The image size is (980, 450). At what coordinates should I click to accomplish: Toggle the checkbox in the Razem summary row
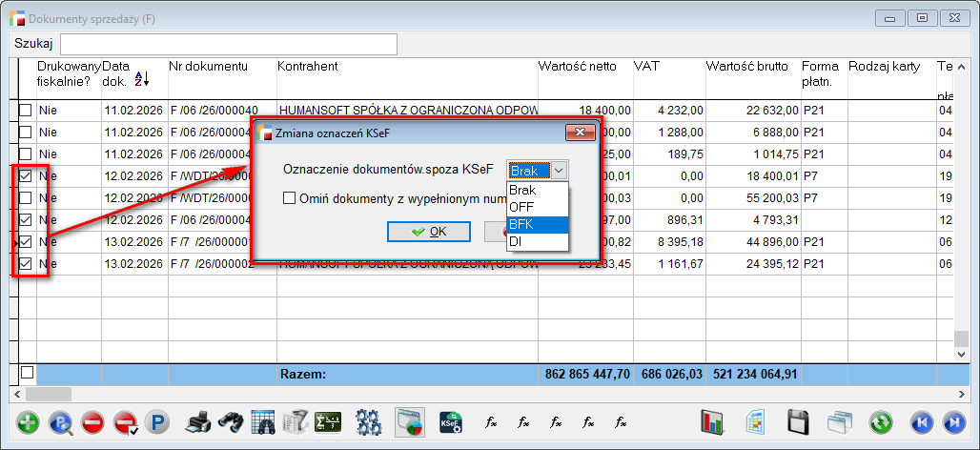coord(27,373)
